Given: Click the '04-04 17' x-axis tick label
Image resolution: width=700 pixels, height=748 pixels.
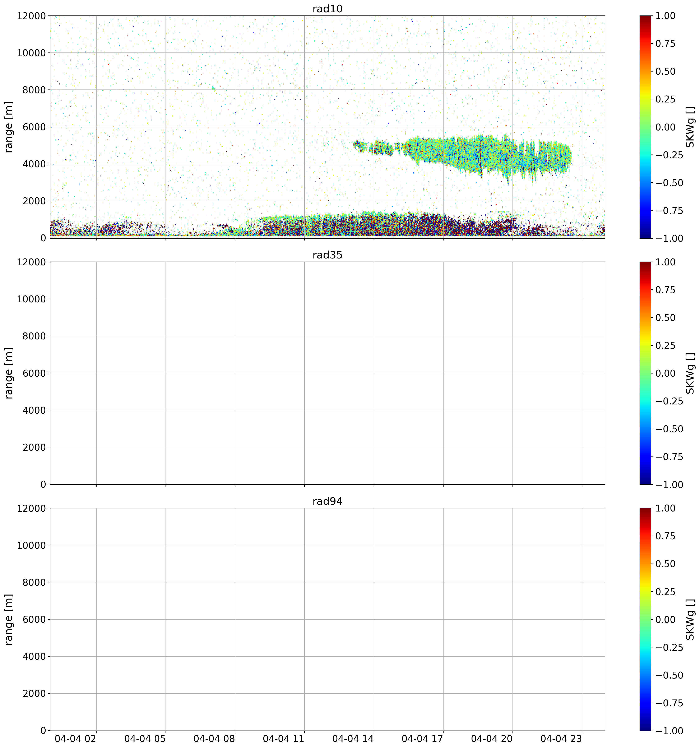Looking at the screenshot, I should [x=422, y=739].
